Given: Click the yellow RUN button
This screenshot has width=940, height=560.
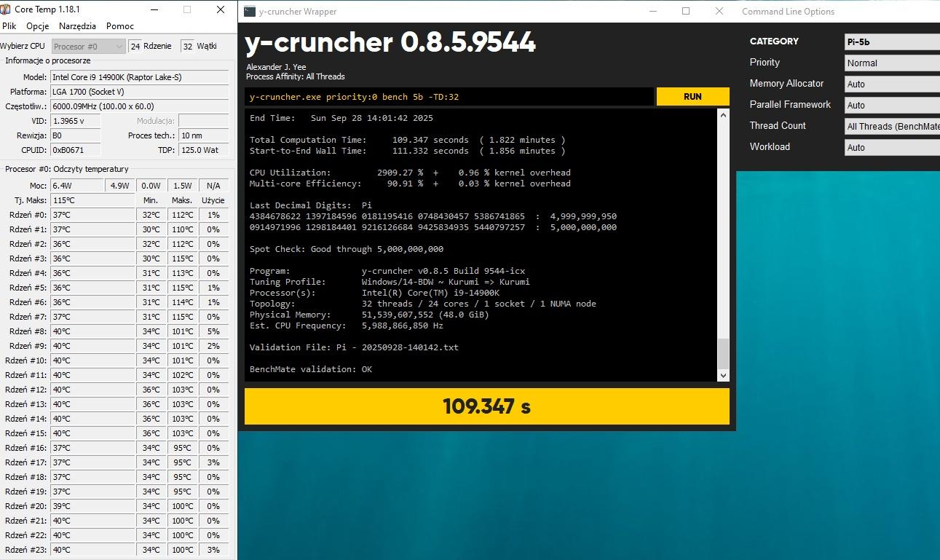Looking at the screenshot, I should [x=692, y=96].
